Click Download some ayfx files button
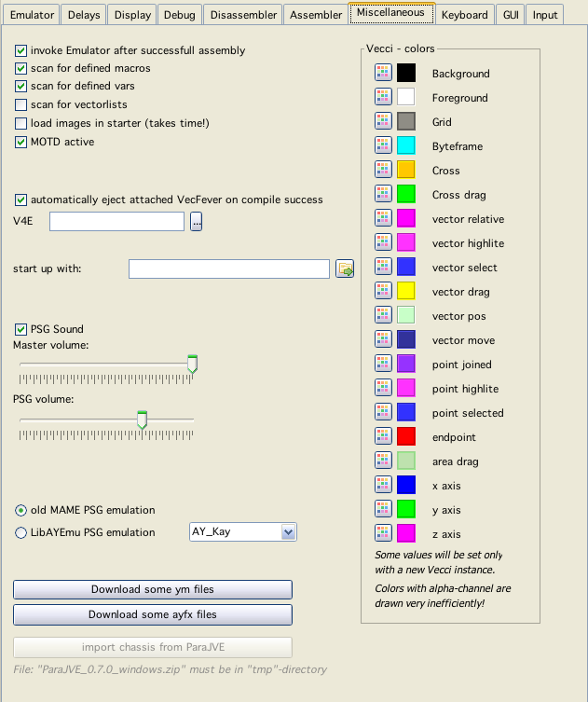Viewport: 588px width, 702px height. (x=153, y=614)
